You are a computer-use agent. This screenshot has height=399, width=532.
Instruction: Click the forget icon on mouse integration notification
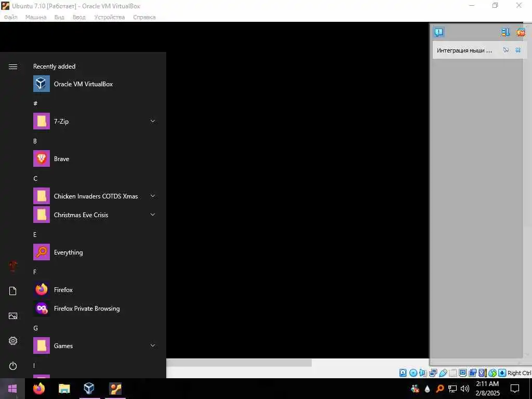pos(506,50)
